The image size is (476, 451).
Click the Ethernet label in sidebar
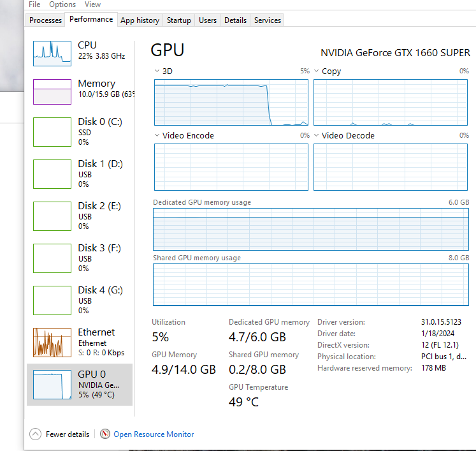[96, 332]
